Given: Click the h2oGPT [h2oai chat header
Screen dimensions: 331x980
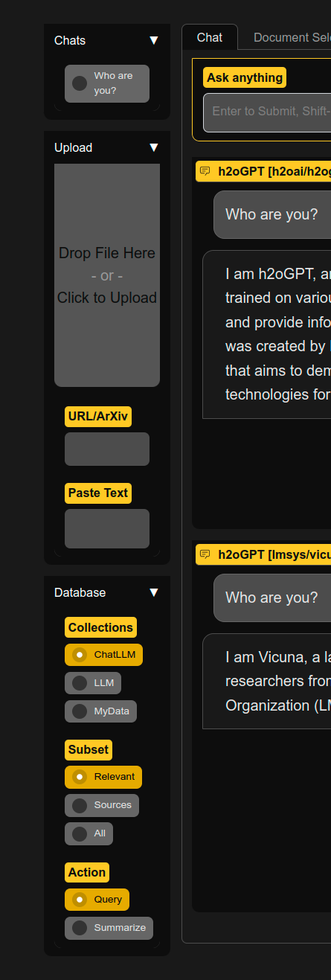Looking at the screenshot, I should coord(263,172).
